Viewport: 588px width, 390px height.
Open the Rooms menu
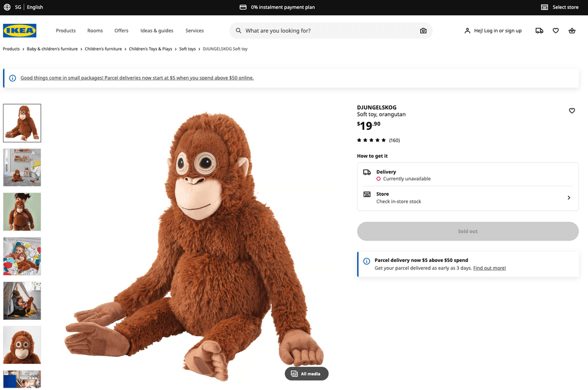pos(95,30)
